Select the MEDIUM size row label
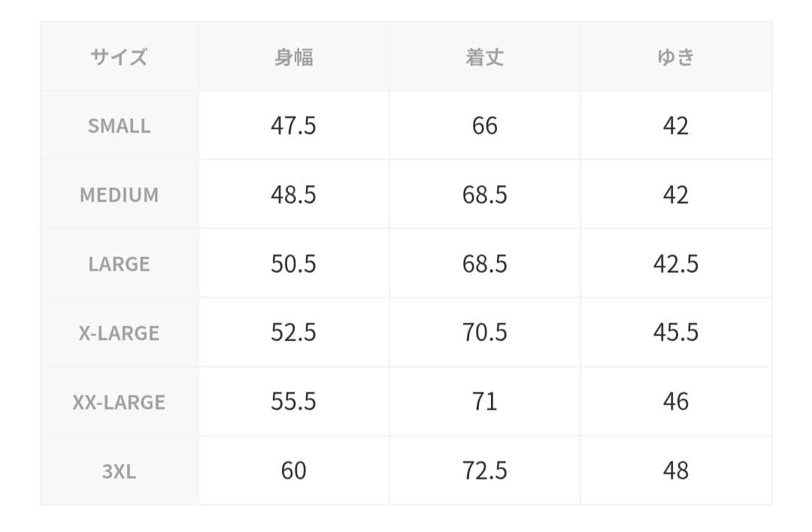This screenshot has width=812, height=532. tap(119, 195)
